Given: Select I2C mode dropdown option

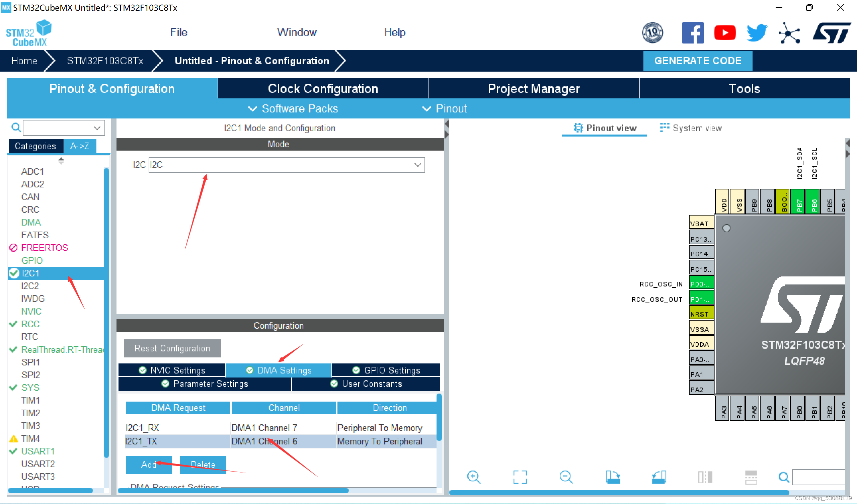Looking at the screenshot, I should pos(286,164).
